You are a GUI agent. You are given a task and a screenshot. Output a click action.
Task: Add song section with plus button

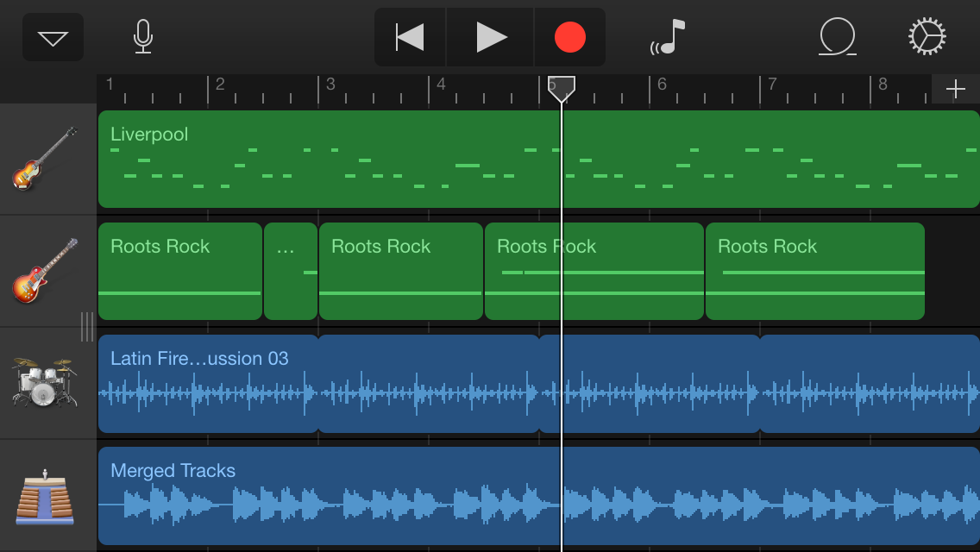956,90
